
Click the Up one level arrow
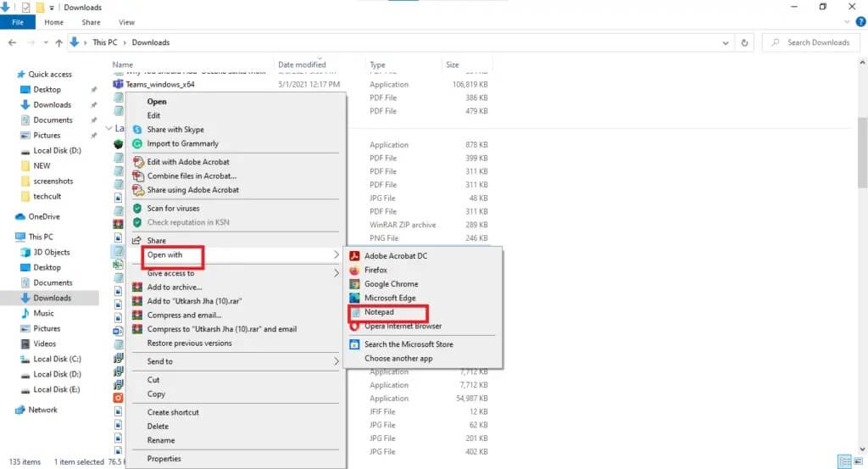click(58, 42)
